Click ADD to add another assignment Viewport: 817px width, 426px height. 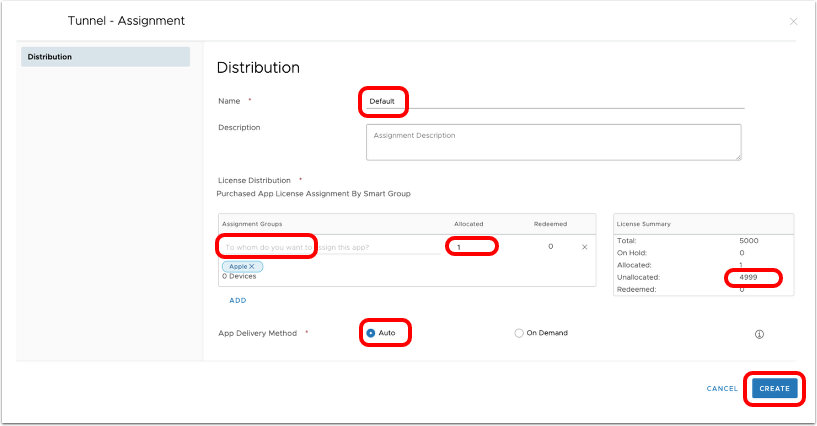237,300
